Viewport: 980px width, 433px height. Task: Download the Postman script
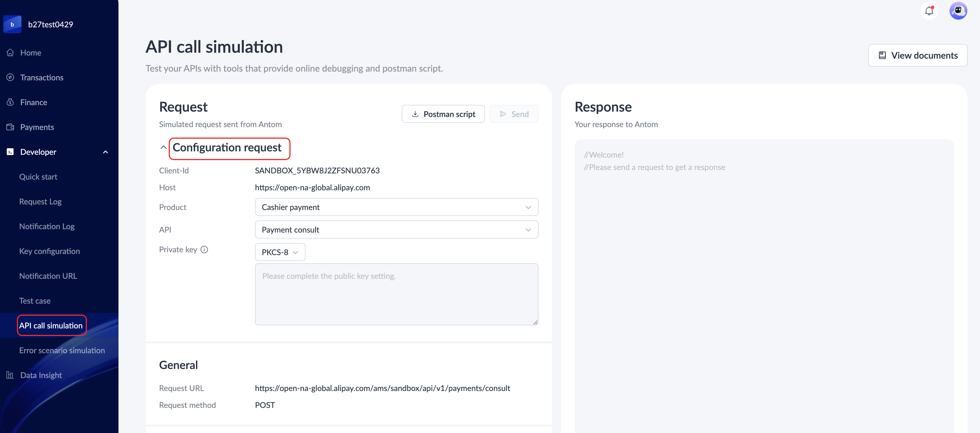tap(443, 114)
